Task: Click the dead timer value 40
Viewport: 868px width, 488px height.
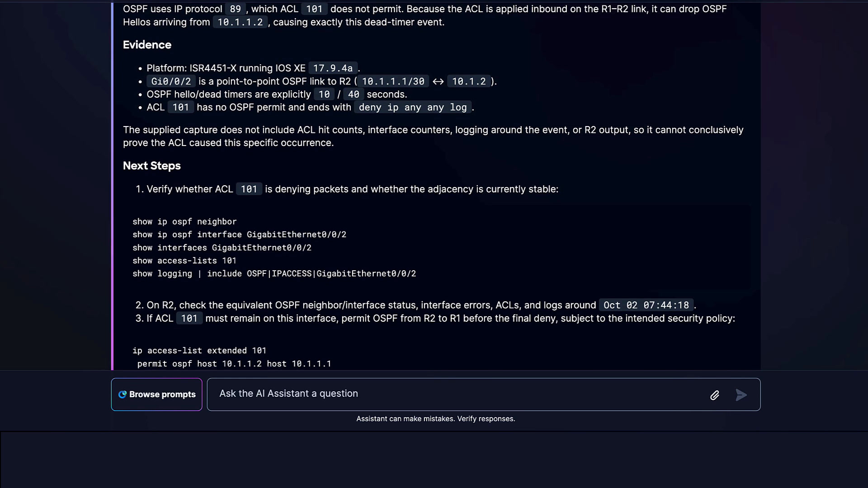Action: pos(354,94)
